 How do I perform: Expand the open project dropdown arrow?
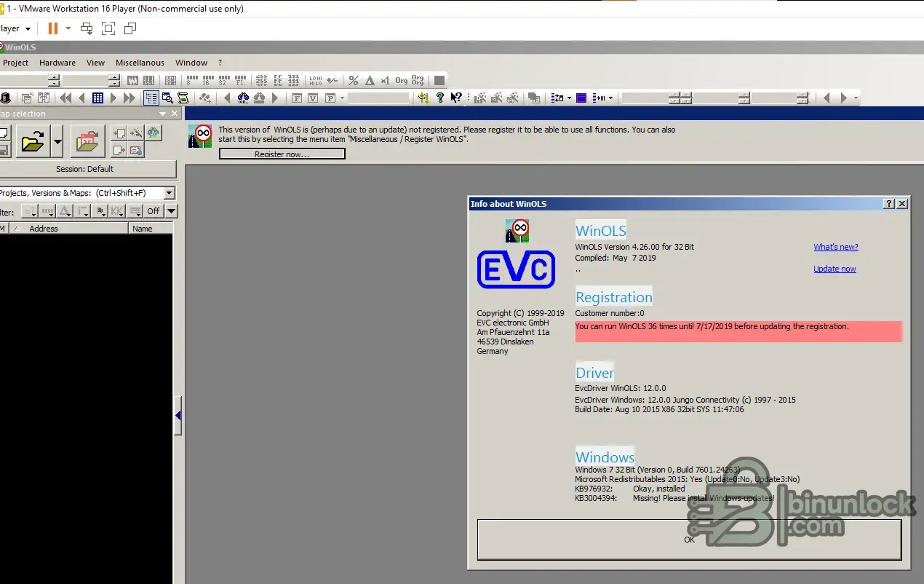point(57,141)
